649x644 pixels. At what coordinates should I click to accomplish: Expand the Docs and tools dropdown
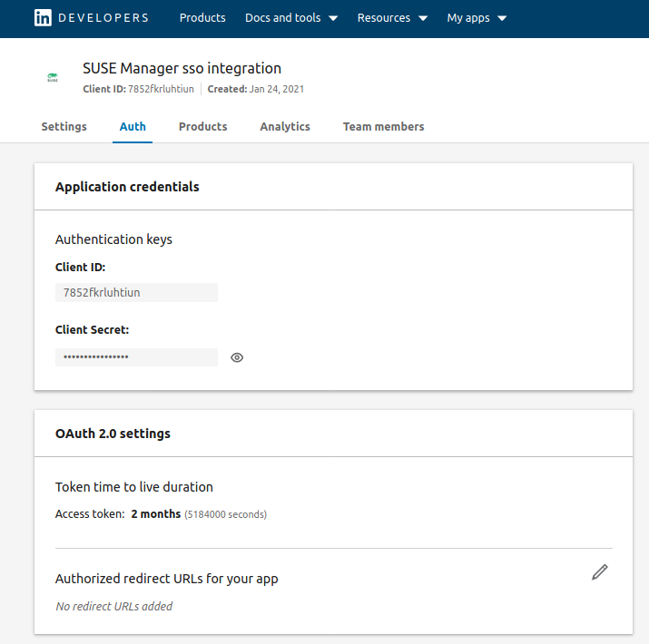[290, 18]
